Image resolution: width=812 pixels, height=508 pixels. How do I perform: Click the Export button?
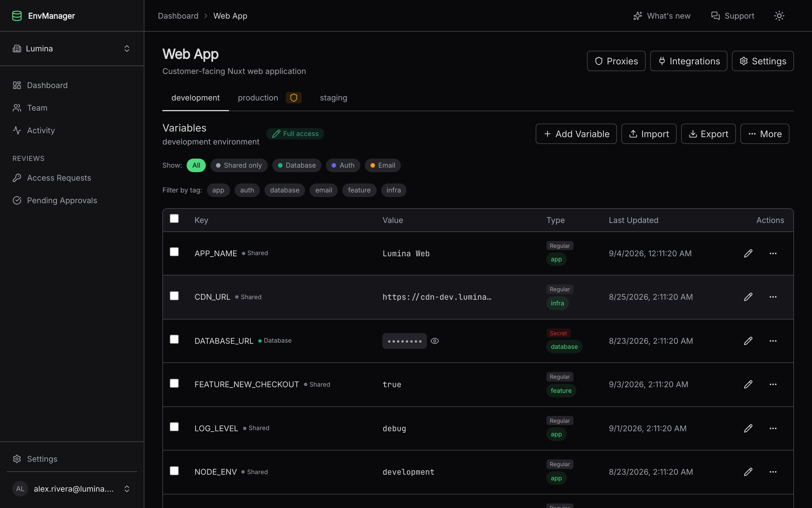[x=708, y=134]
